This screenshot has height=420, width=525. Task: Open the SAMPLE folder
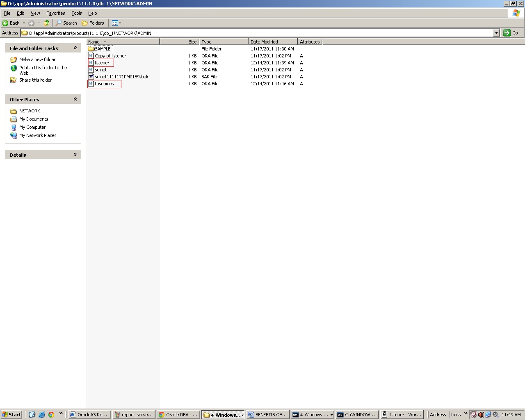tap(103, 48)
